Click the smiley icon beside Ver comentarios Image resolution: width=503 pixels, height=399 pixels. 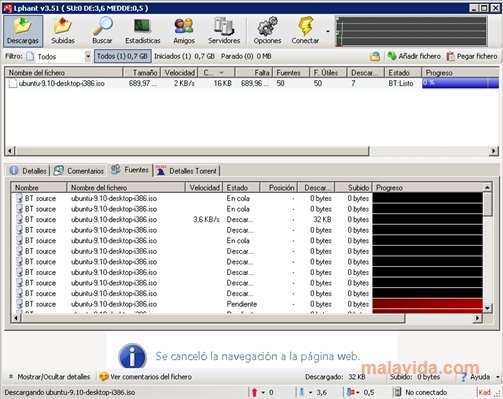tap(104, 377)
